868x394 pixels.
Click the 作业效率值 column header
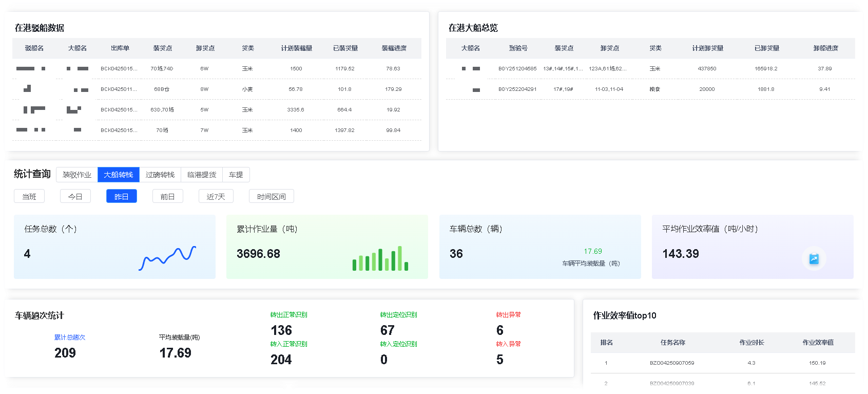pos(818,343)
